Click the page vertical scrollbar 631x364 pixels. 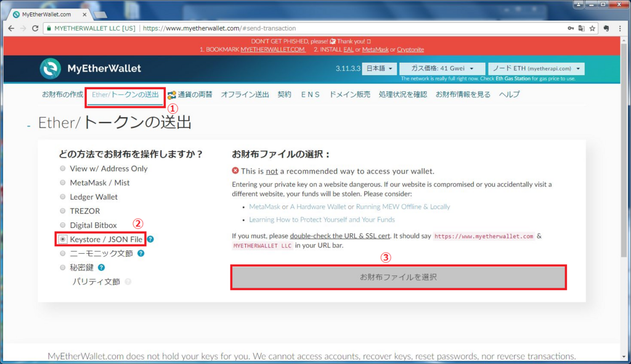click(x=624, y=151)
